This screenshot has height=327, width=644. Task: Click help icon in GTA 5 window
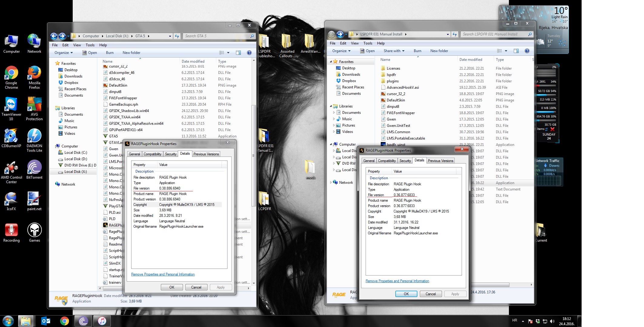point(249,53)
